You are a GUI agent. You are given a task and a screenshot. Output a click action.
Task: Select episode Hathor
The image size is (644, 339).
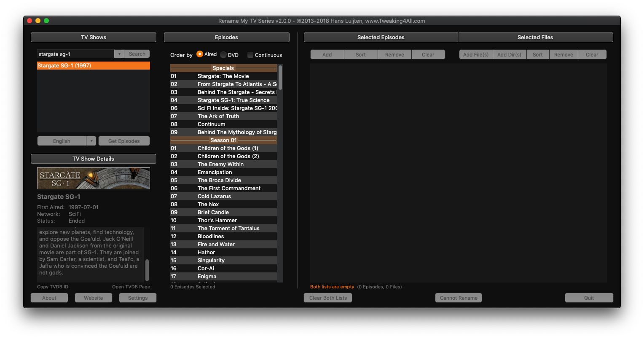pyautogui.click(x=223, y=252)
